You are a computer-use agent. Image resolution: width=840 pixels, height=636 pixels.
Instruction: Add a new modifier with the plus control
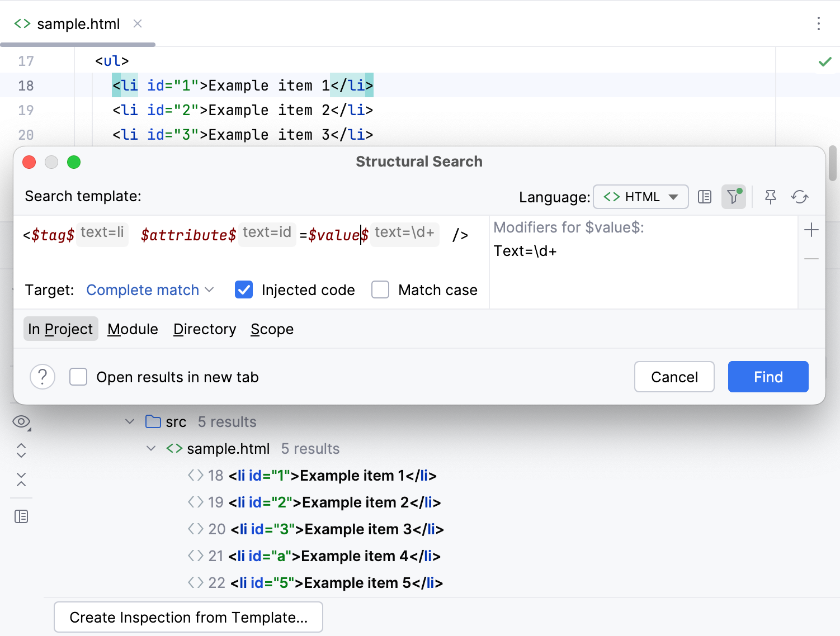[x=811, y=229]
